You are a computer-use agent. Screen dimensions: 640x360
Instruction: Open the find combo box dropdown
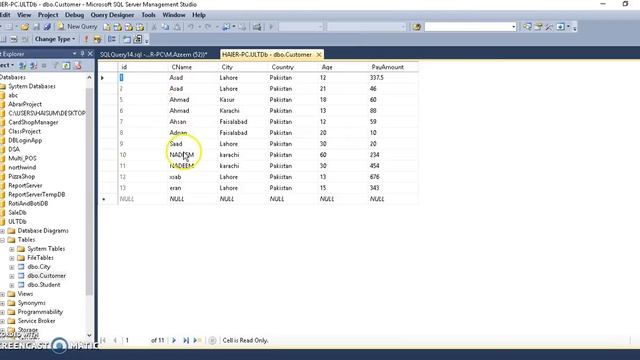click(513, 27)
